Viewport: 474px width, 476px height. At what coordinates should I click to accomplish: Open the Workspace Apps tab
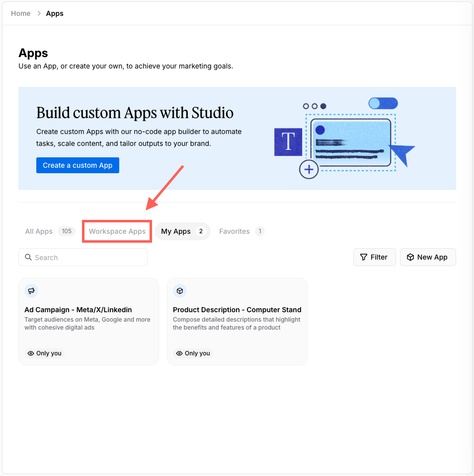(117, 231)
